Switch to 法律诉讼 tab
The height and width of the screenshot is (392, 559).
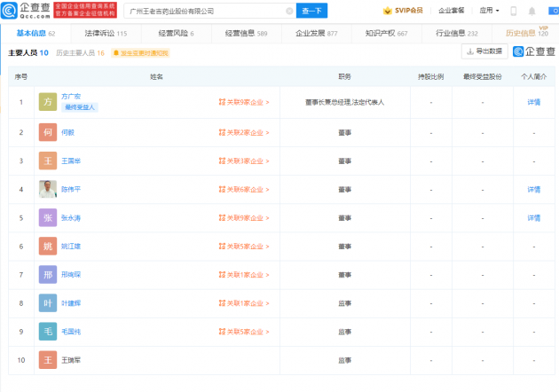(x=106, y=33)
